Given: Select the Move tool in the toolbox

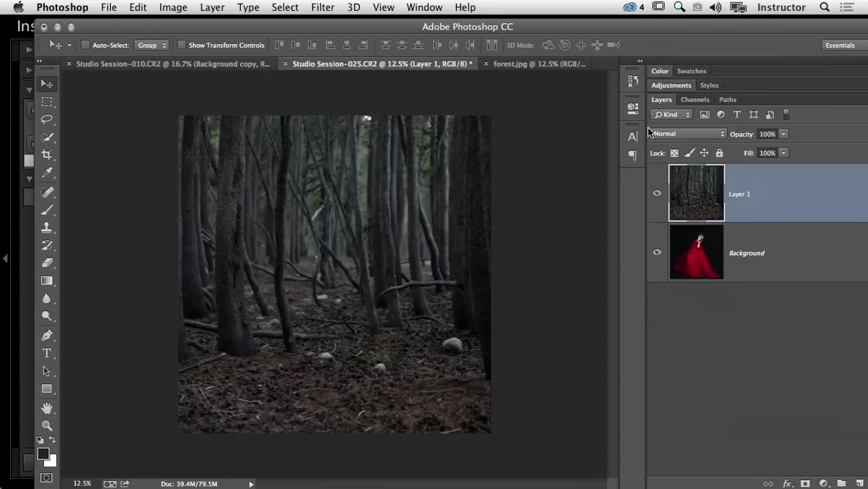Looking at the screenshot, I should [x=47, y=84].
